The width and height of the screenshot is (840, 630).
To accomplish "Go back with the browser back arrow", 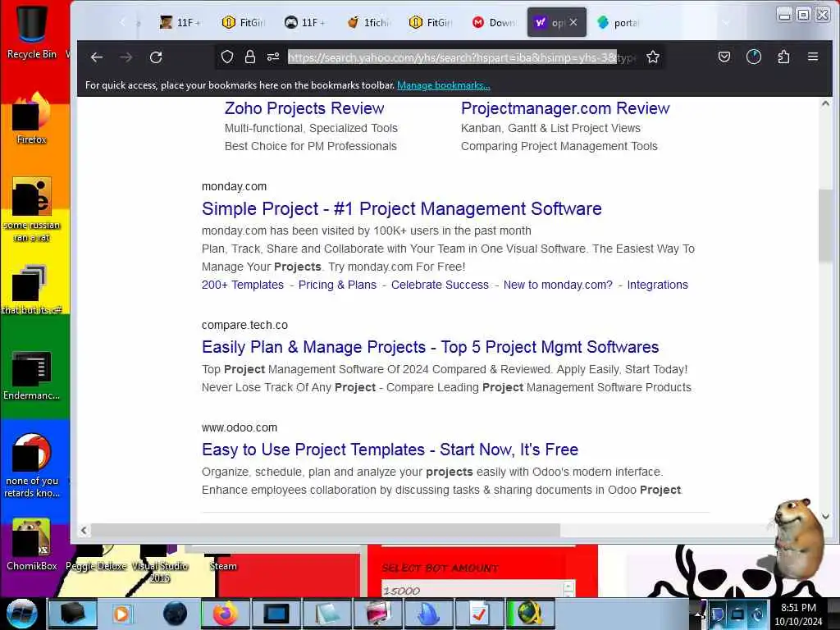I will (97, 57).
